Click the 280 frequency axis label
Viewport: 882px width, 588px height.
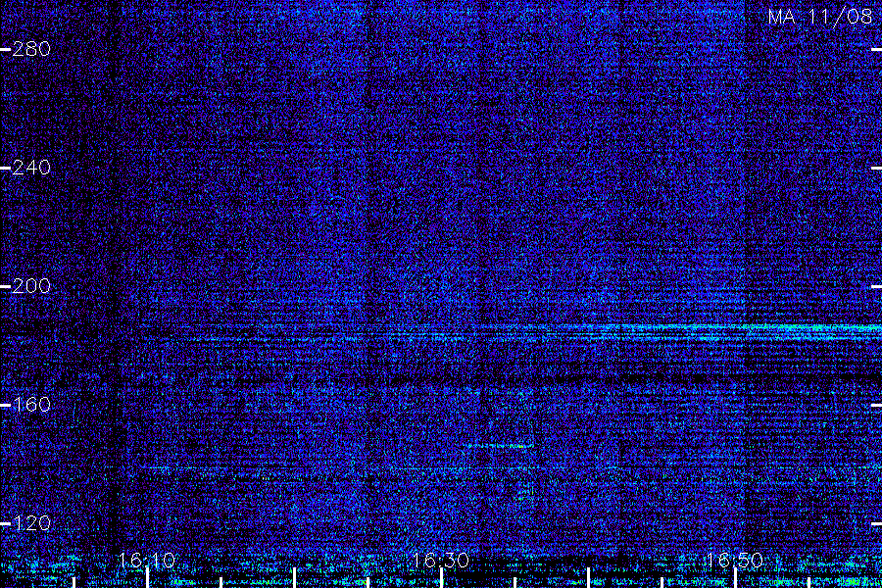[31, 49]
